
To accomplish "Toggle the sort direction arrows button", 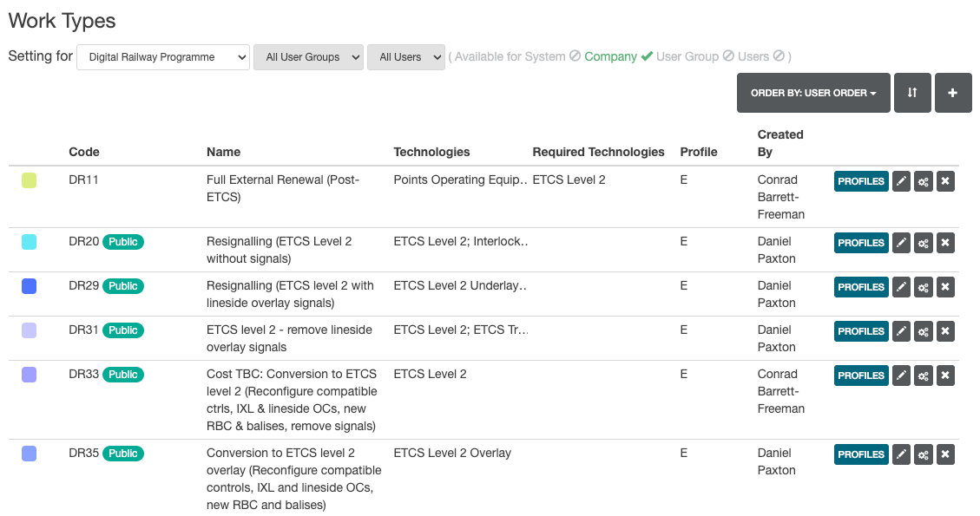I will tap(912, 93).
